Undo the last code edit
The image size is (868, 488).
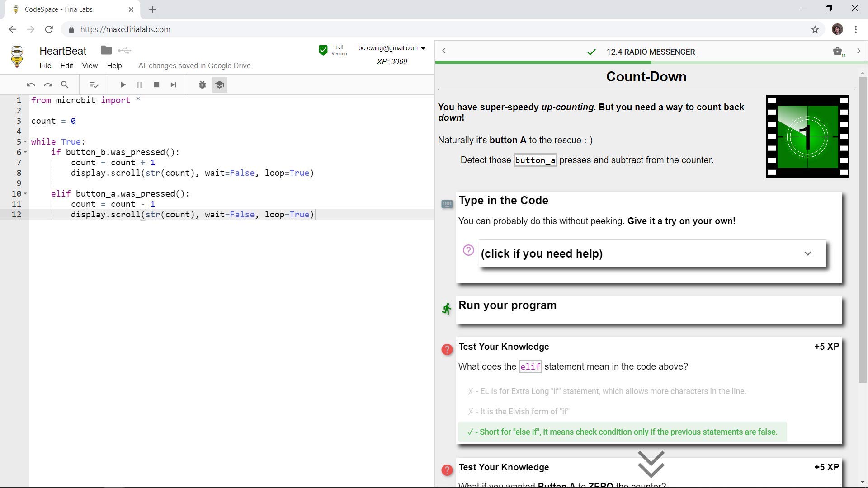click(31, 85)
